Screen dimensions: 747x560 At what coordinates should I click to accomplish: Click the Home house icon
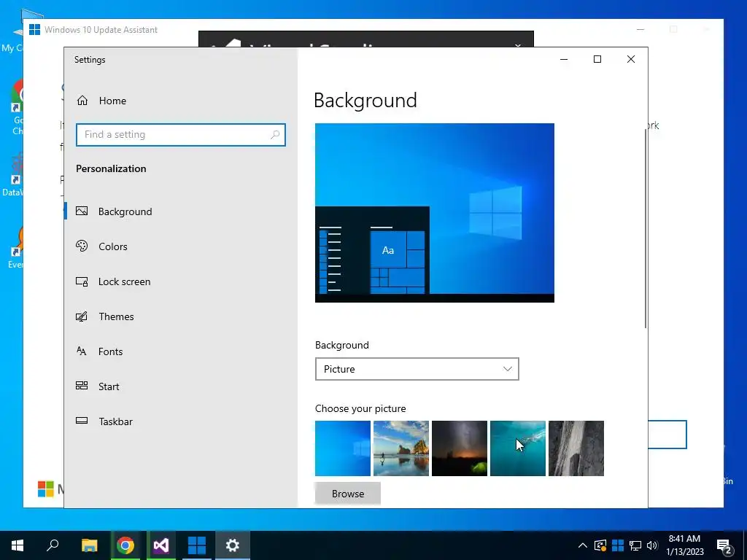pos(82,101)
